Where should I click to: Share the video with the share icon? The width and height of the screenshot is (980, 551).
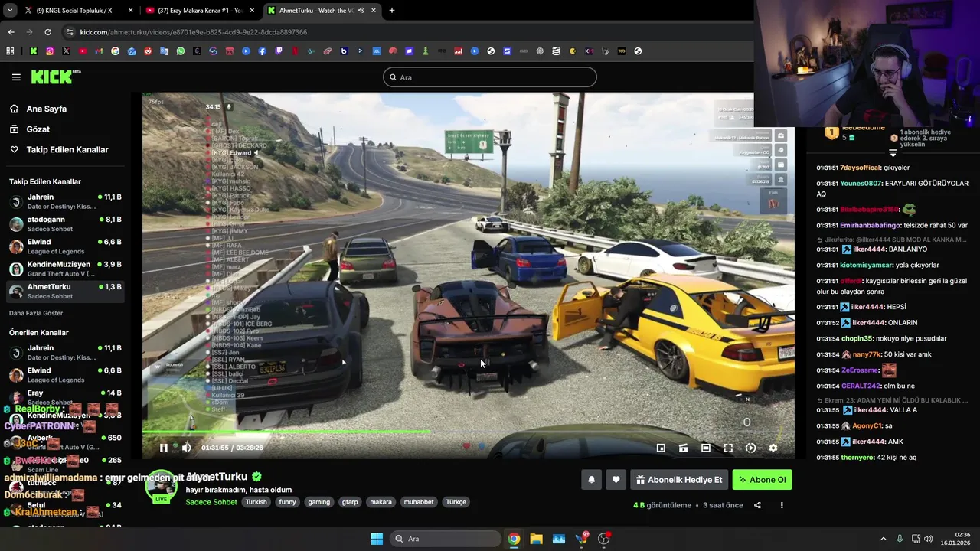(757, 505)
